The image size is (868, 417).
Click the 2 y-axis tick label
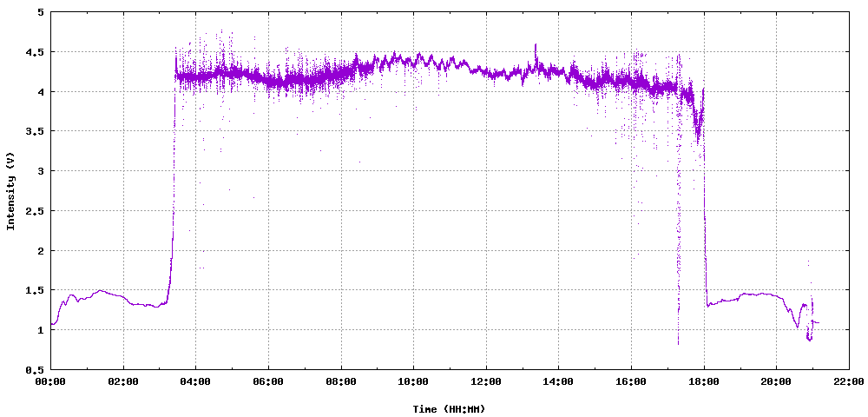[x=41, y=250]
